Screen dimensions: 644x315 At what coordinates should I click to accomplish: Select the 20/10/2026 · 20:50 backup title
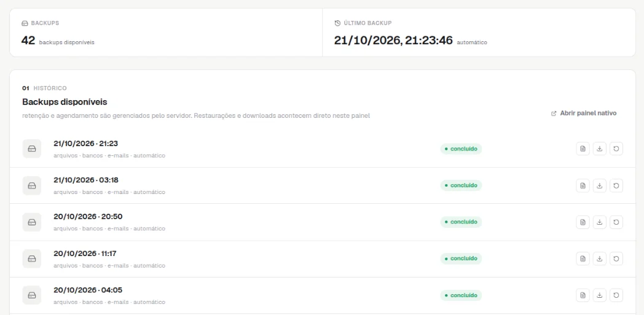[x=88, y=216]
